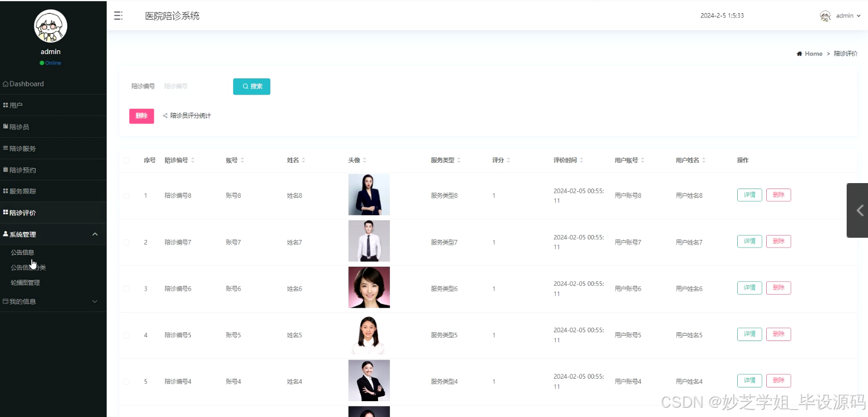Open the 公告信息分类 submenu item
The height and width of the screenshot is (417, 868).
(28, 267)
